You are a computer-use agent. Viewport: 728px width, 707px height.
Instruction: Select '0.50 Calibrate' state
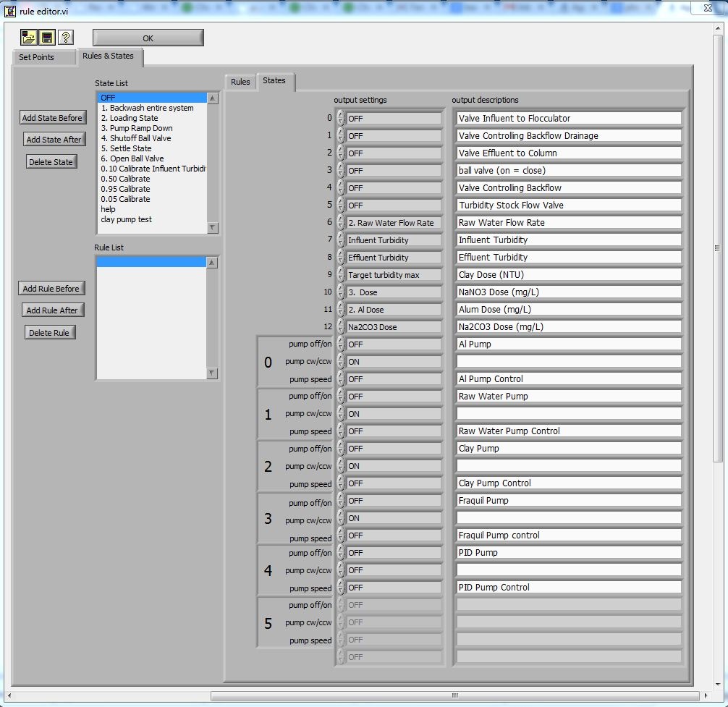tap(152, 179)
